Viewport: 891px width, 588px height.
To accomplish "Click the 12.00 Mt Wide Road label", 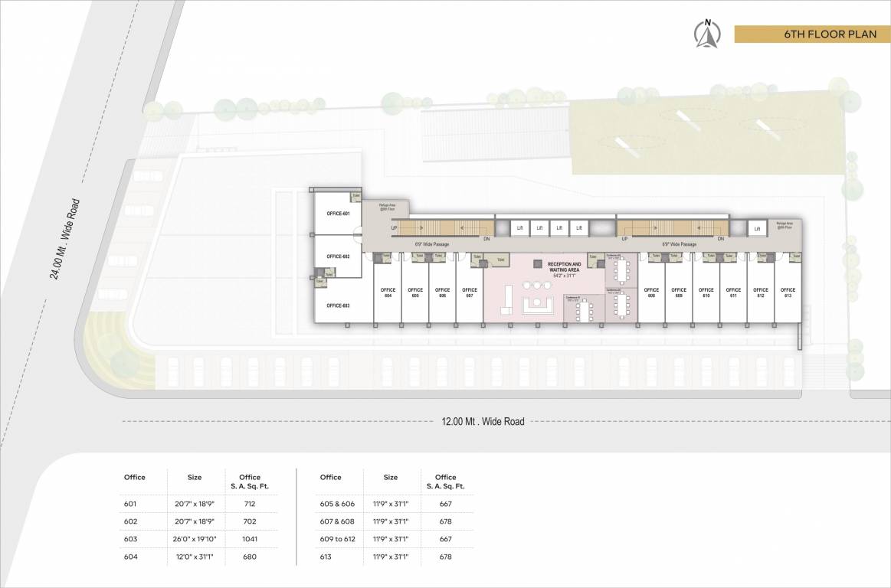I will point(483,420).
